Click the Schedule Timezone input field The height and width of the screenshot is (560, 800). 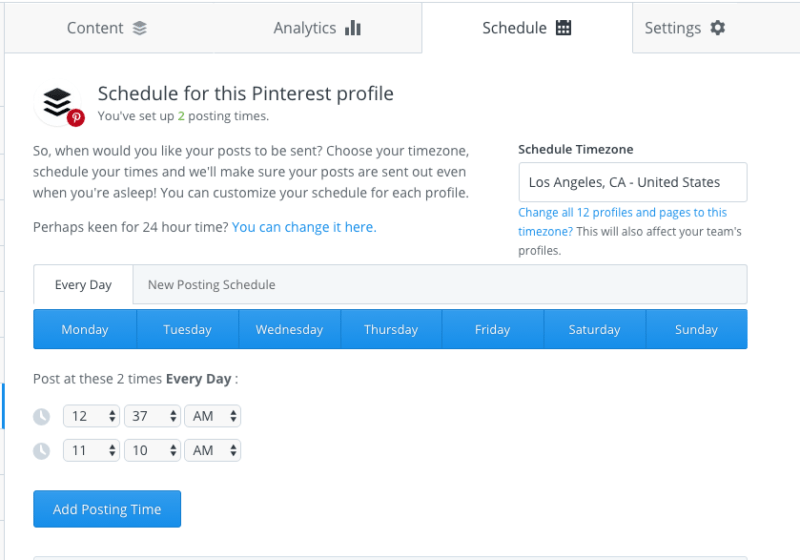[632, 182]
